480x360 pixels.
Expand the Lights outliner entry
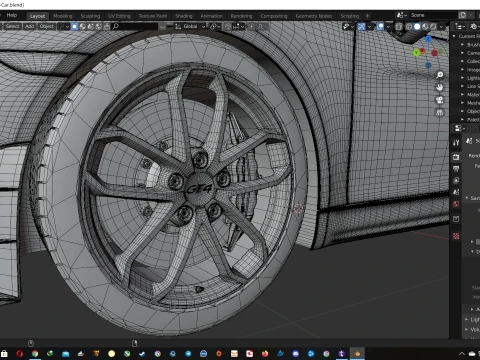[x=462, y=78]
